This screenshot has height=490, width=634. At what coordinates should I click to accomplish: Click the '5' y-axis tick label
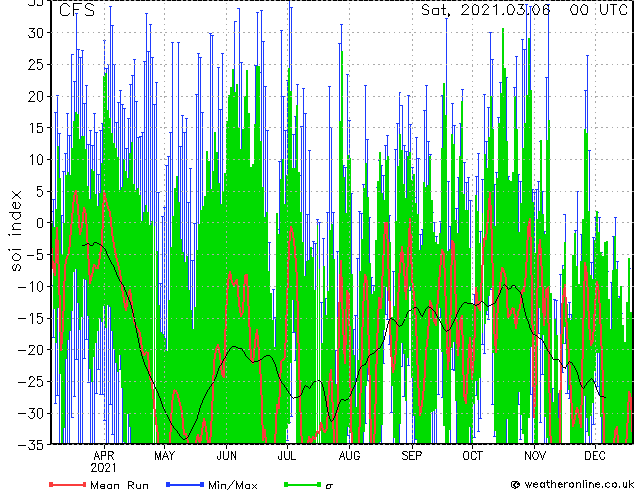40,191
